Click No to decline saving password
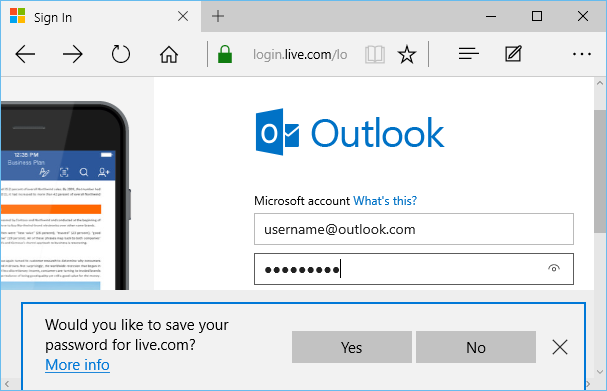This screenshot has height=391, width=607. [x=476, y=347]
